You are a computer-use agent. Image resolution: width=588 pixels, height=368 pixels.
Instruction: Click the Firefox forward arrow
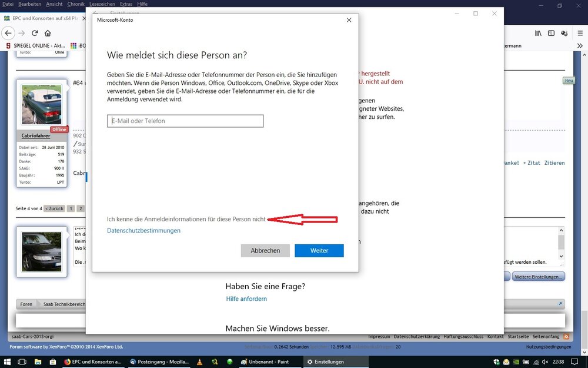22,33
